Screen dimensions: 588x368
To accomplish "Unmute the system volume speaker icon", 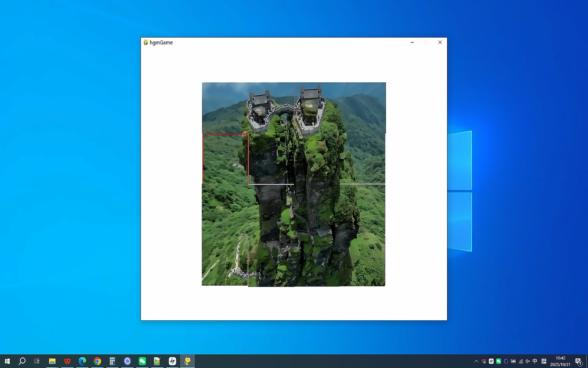I will tap(528, 361).
